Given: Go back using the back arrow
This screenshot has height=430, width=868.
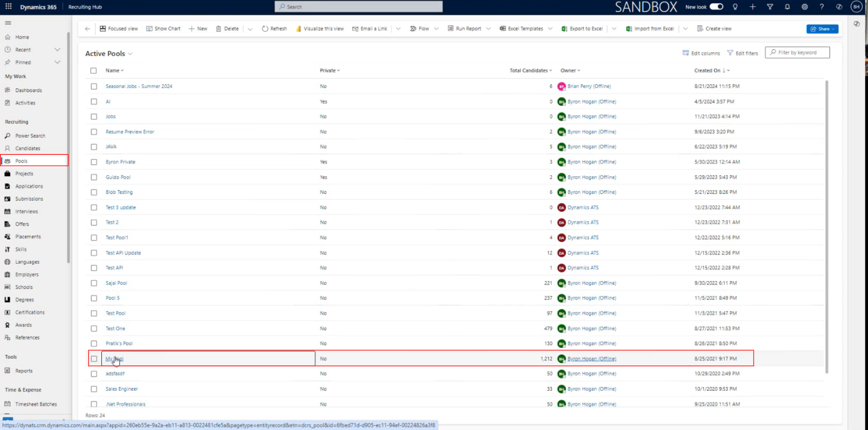Looking at the screenshot, I should click(87, 28).
